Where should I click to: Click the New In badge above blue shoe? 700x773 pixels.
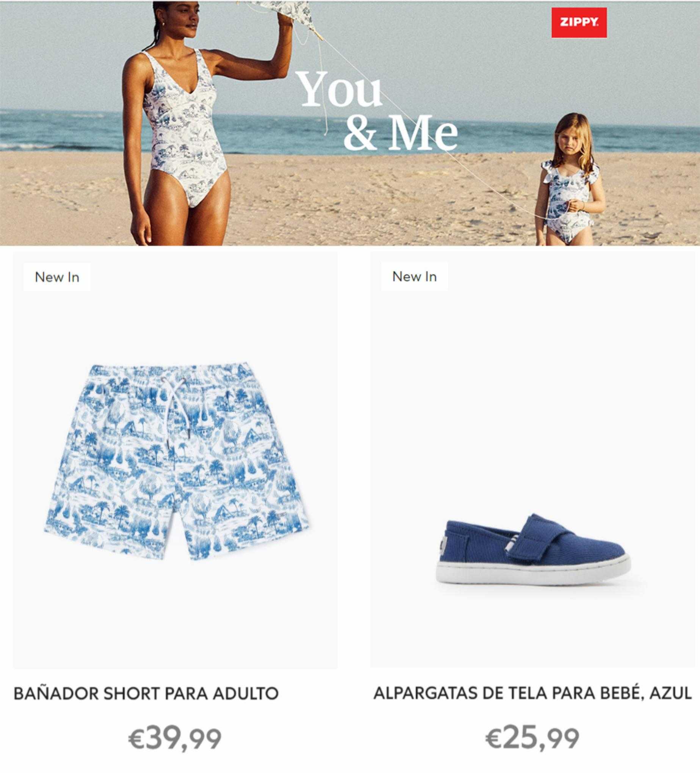(x=414, y=276)
